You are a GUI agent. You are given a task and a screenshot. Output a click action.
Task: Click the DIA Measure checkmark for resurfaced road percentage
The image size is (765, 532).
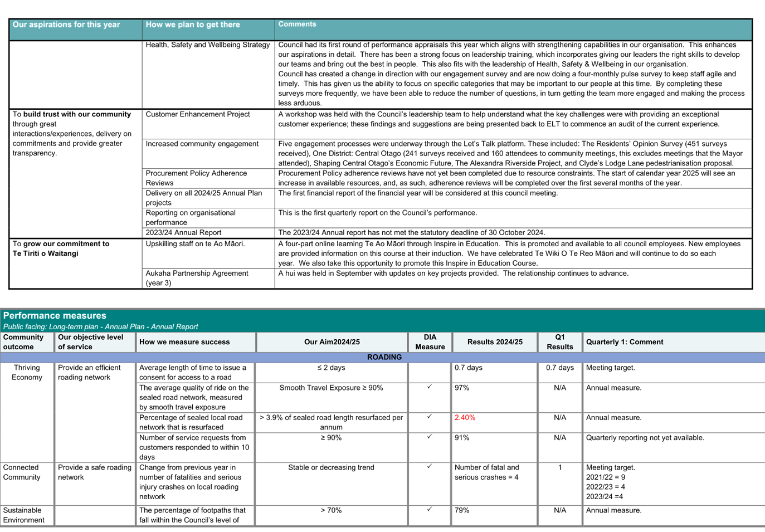[x=428, y=417]
